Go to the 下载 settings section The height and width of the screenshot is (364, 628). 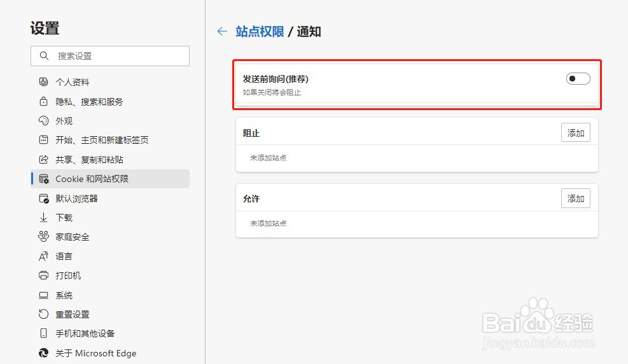tap(110, 218)
